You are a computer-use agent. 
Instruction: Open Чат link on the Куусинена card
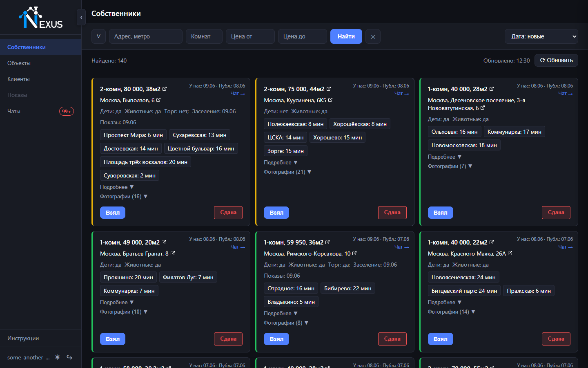tap(402, 94)
